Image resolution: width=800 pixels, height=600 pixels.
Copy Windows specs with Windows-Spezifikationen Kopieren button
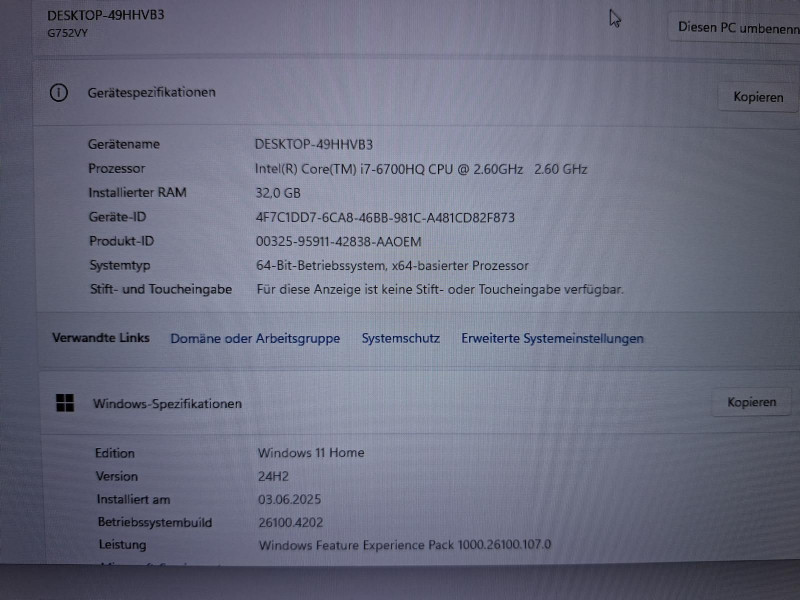pyautogui.click(x=752, y=402)
